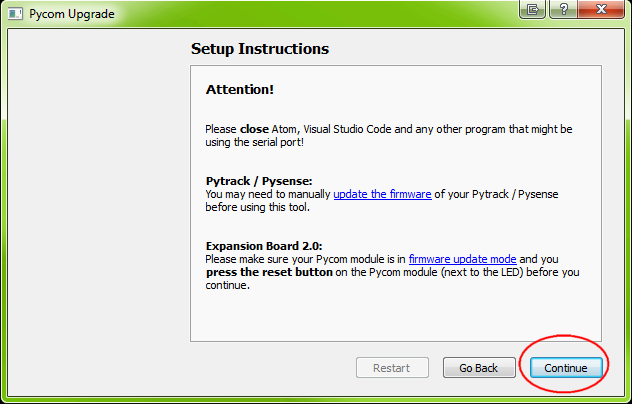Open help with the question mark button
This screenshot has height=404, width=632.
[563, 9]
